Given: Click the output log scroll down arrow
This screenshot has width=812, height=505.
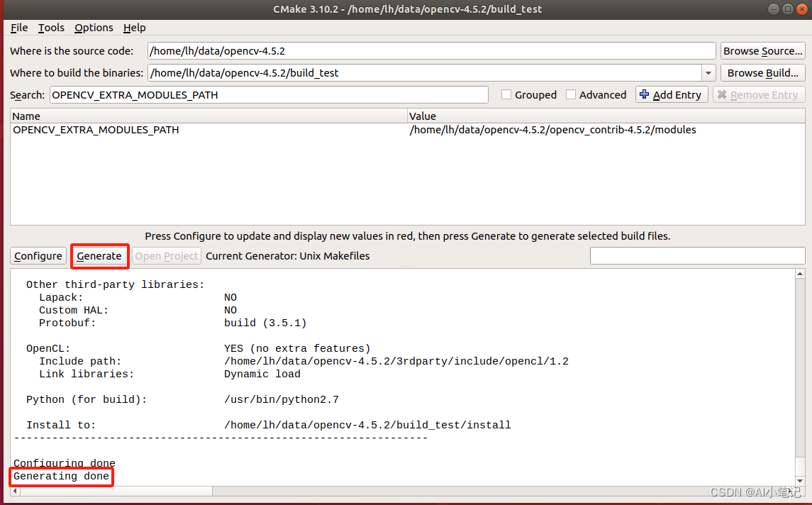Looking at the screenshot, I should 800,480.
